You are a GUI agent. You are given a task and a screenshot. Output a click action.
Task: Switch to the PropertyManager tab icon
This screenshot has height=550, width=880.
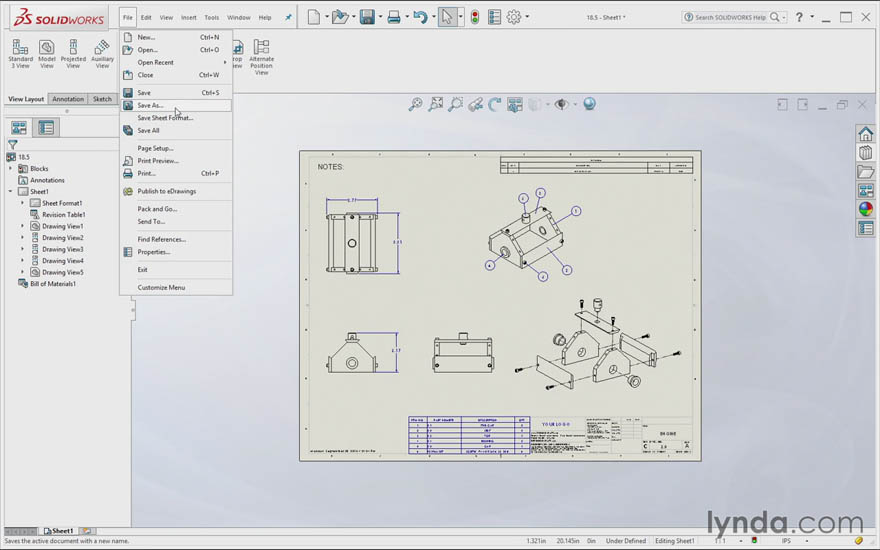tap(46, 128)
